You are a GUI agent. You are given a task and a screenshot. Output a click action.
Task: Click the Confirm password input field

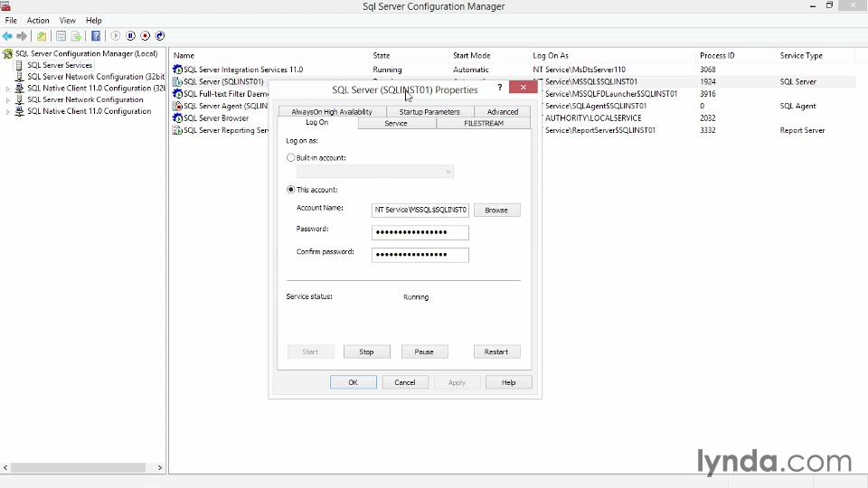[420, 255]
